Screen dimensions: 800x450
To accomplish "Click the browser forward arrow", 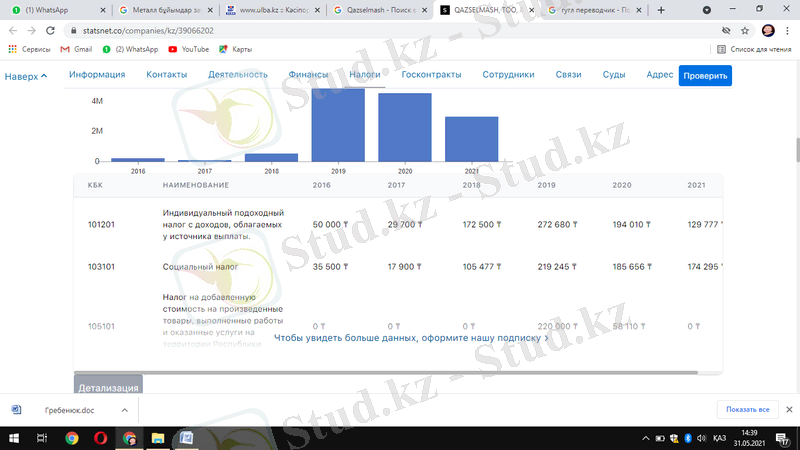I will 32,31.
